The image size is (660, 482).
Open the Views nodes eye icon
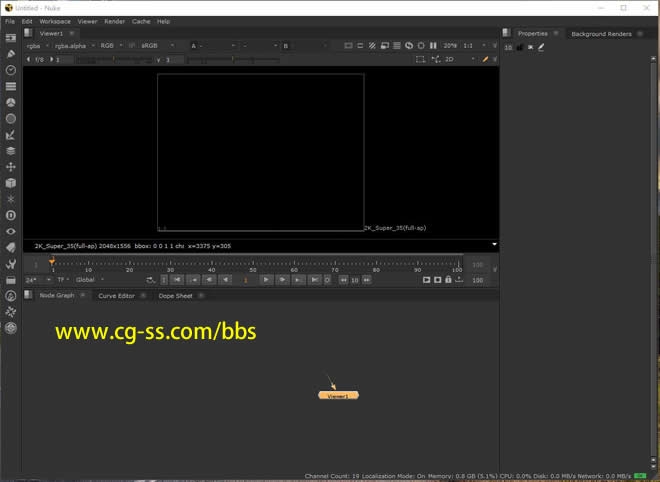coord(11,231)
